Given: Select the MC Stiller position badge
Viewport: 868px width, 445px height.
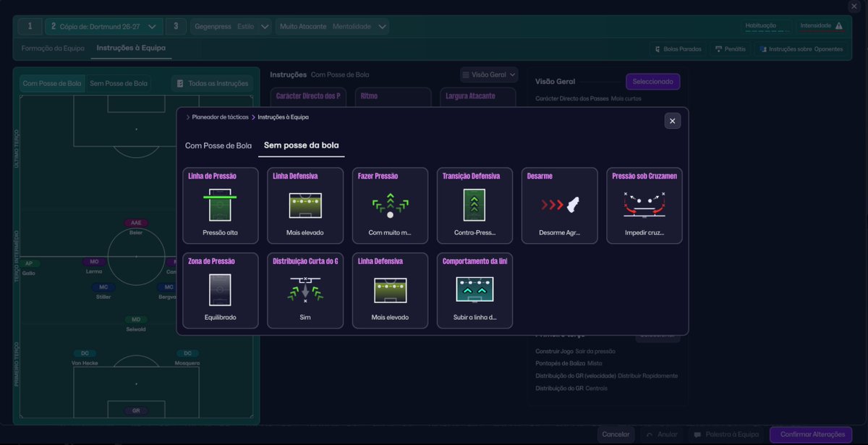Looking at the screenshot, I should pos(103,287).
